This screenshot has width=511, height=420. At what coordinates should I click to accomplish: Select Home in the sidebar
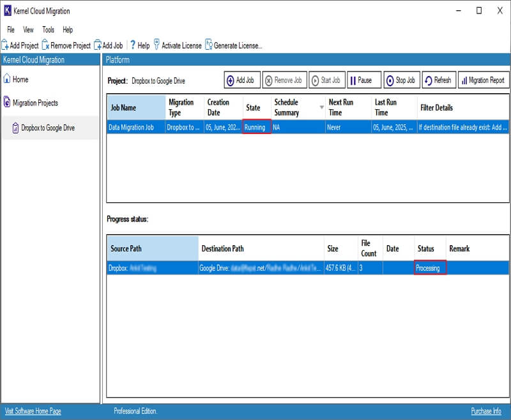pos(20,79)
